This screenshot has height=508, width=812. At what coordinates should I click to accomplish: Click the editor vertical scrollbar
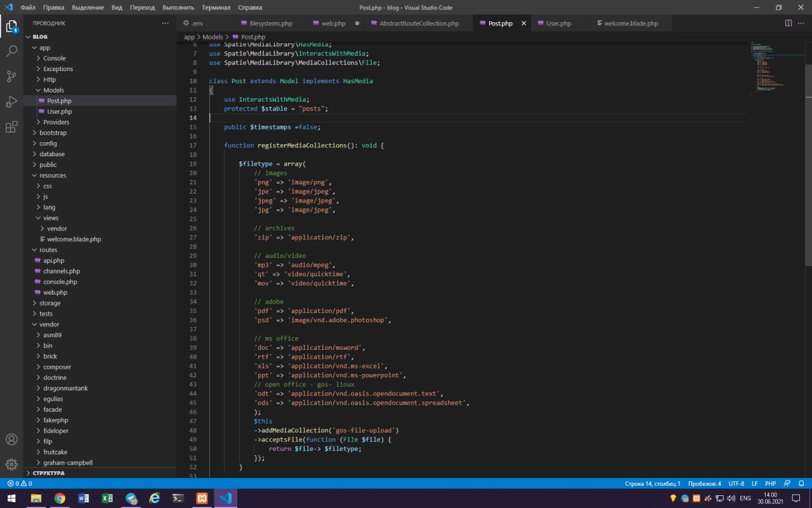tap(808, 165)
